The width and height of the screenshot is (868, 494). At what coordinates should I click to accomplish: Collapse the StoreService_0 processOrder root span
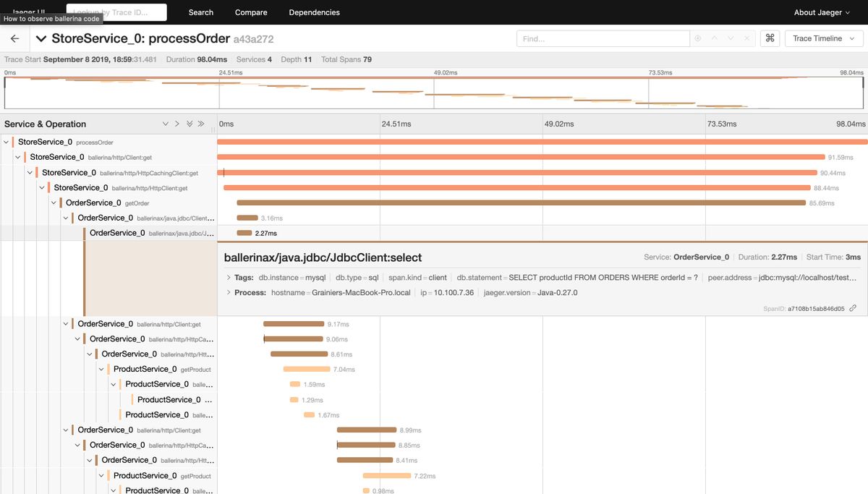(7, 142)
